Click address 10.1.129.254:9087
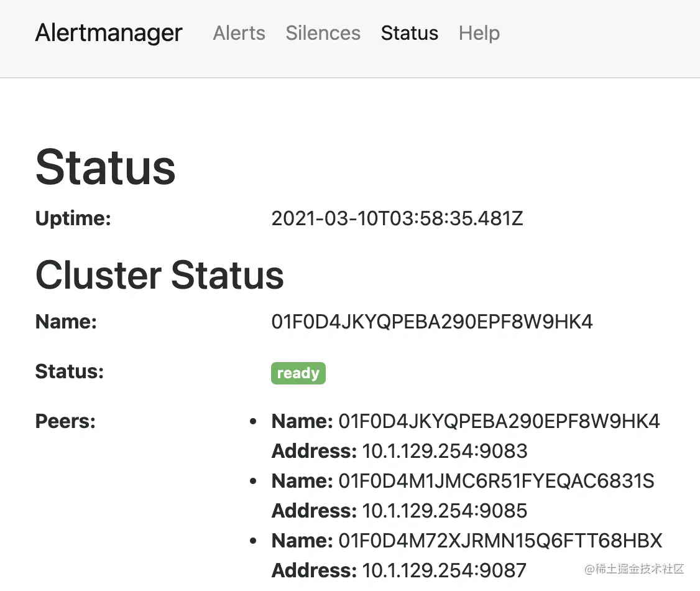This screenshot has width=700, height=591. 444,570
